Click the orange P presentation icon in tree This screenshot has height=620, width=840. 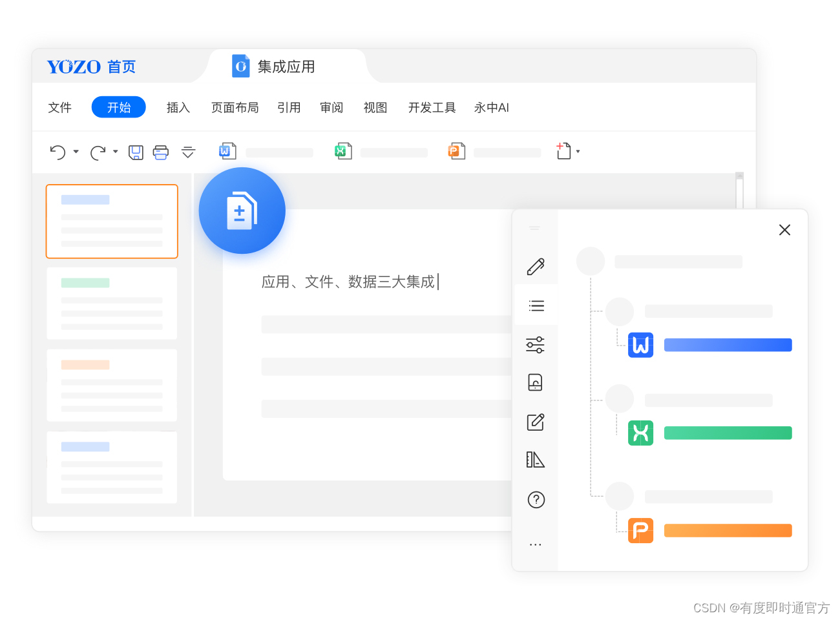click(640, 530)
